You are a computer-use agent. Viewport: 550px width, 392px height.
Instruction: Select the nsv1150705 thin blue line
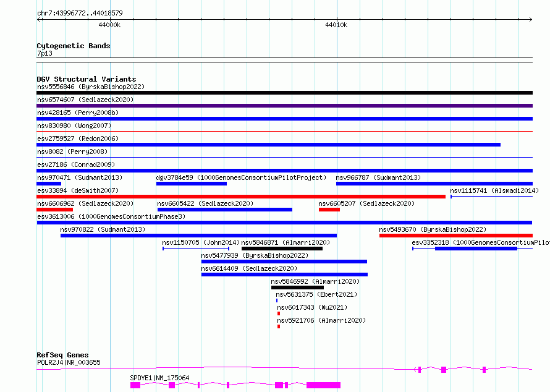tap(196, 249)
